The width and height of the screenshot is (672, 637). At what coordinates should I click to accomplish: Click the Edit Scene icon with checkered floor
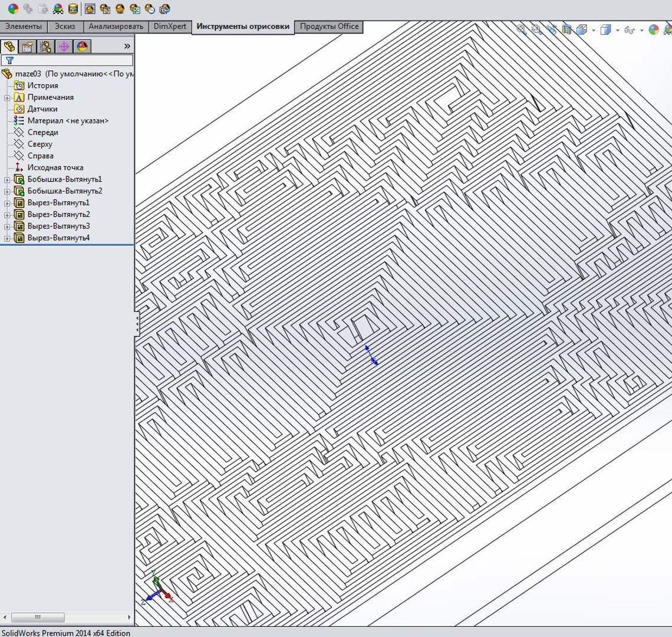(x=58, y=8)
